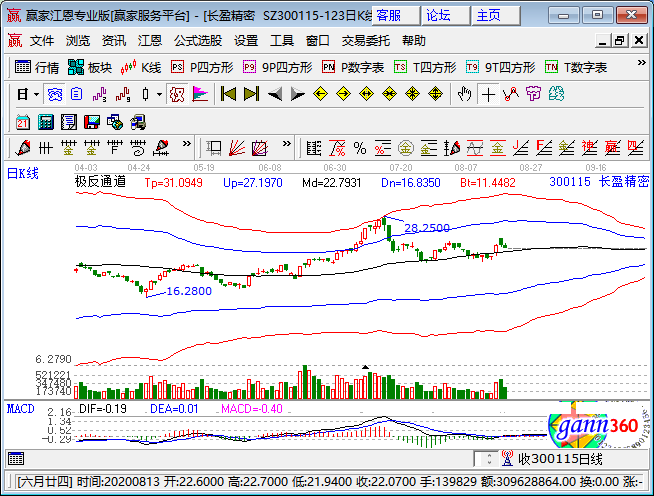Expand the drawing tools overflow chevron
Screen dimensions: 654x496
tap(186, 144)
